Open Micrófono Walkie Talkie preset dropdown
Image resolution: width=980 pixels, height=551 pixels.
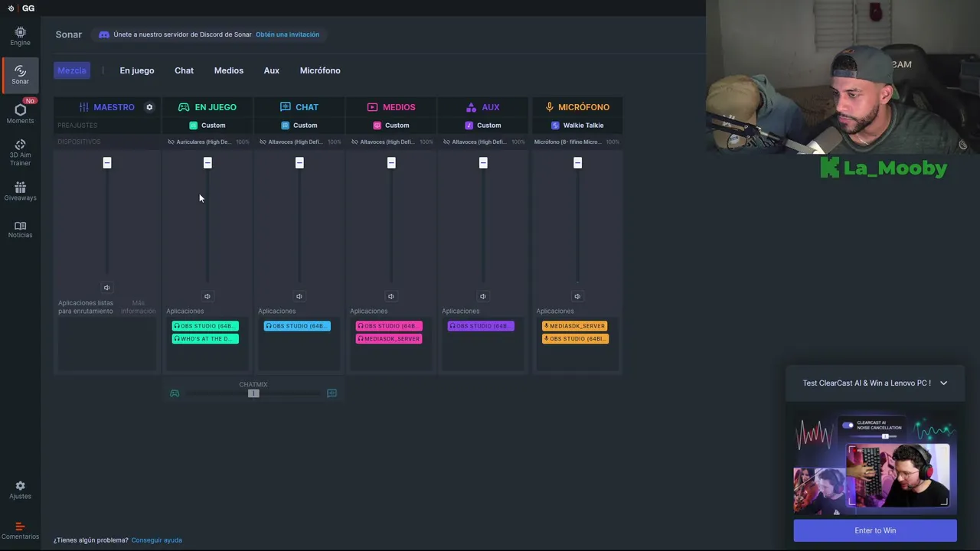(x=577, y=126)
